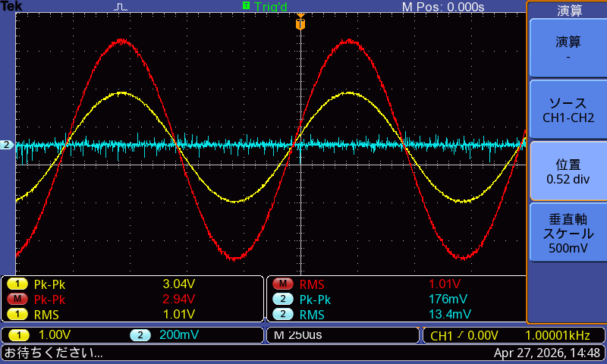Screen dimensions: 607x364
Task: Click the CH1 scale badge next to 1.00V
Action: pyautogui.click(x=18, y=335)
